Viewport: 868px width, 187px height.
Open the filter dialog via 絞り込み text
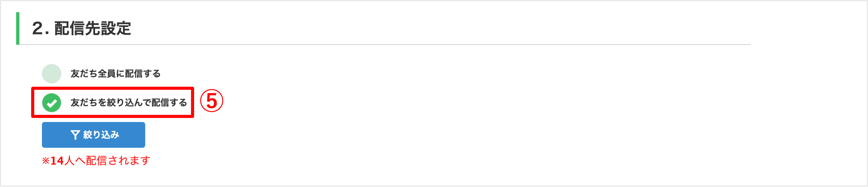tap(101, 135)
